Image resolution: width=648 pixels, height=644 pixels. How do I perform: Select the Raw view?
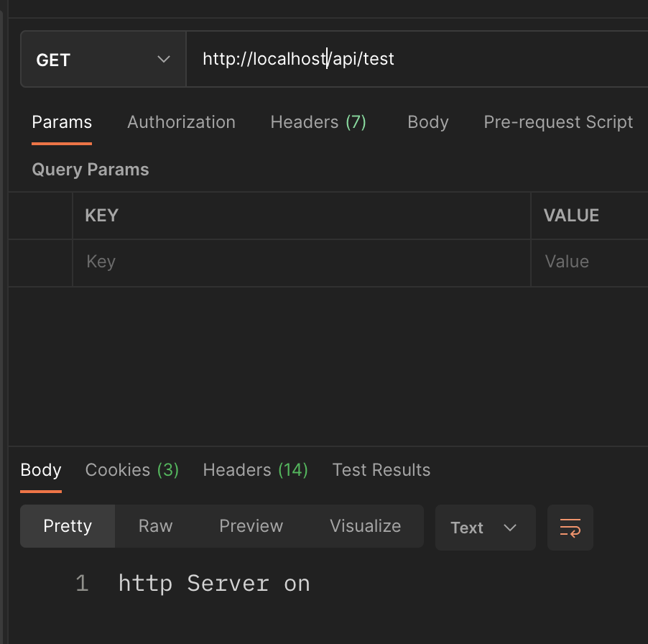[x=155, y=526]
